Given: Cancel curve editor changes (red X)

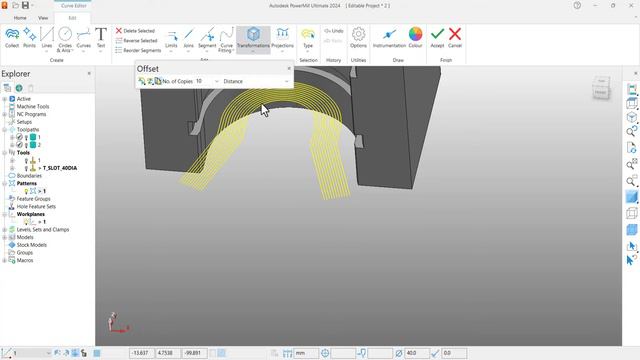Looking at the screenshot, I should 455,38.
